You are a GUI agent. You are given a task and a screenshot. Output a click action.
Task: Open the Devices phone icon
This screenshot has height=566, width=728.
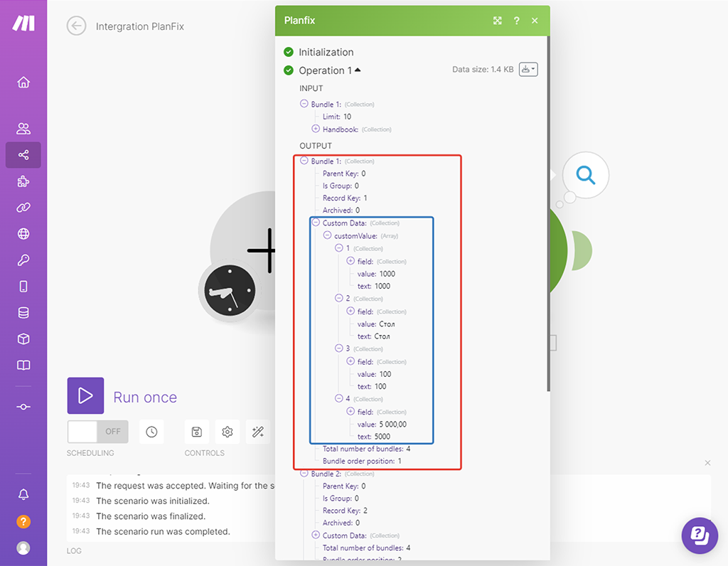pyautogui.click(x=23, y=286)
